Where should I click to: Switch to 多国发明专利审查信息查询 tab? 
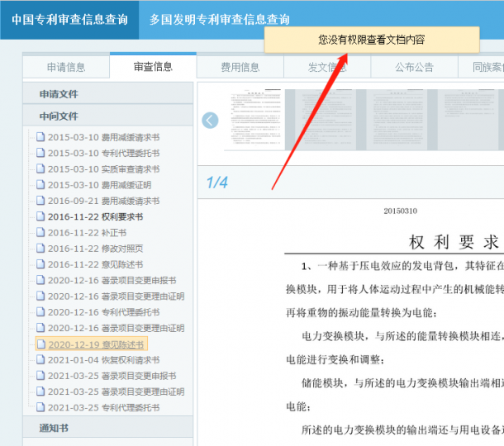(x=220, y=20)
